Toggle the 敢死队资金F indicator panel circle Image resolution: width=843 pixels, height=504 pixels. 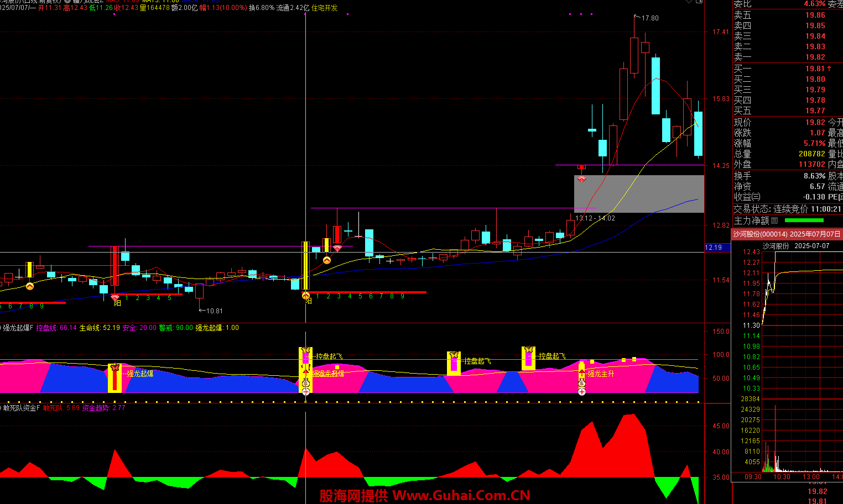[1, 408]
